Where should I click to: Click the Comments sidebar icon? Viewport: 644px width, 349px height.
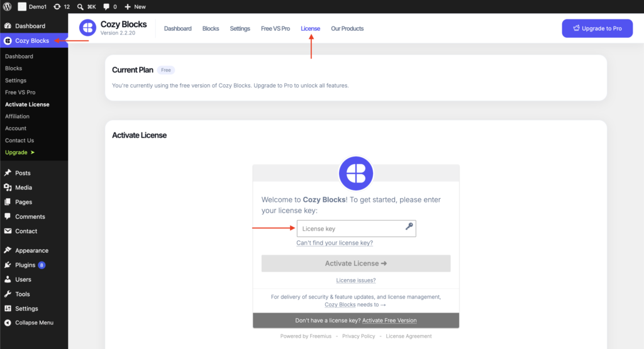tap(8, 216)
